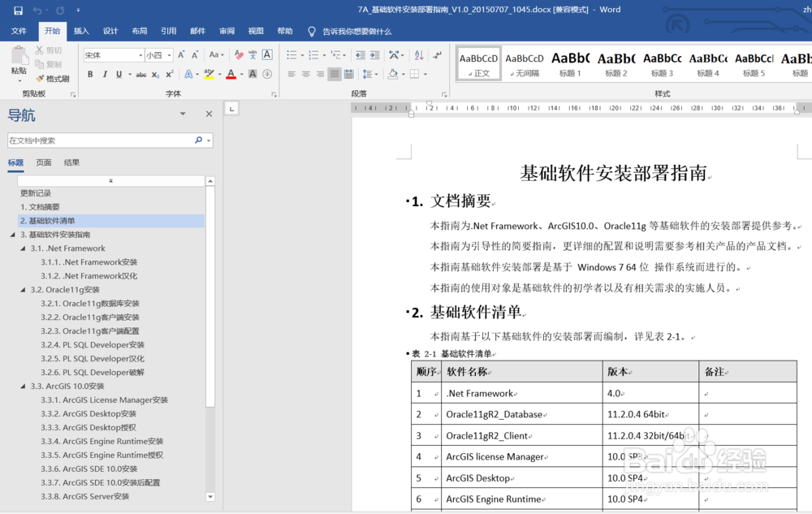Open the font size dropdown (小四)
The height and width of the screenshot is (514, 812).
(170, 55)
